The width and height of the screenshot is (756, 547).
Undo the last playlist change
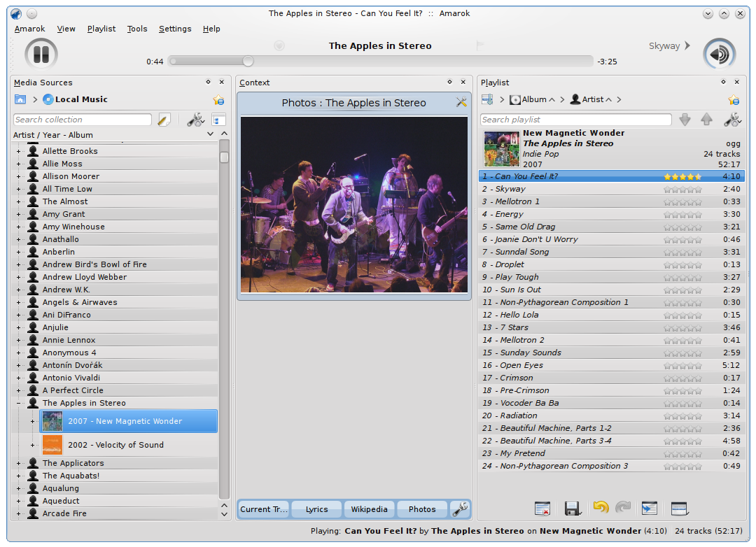point(601,508)
